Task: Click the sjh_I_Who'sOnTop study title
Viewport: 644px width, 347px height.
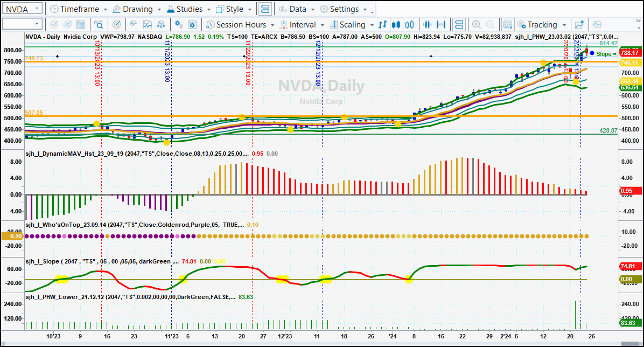Action: click(x=135, y=225)
